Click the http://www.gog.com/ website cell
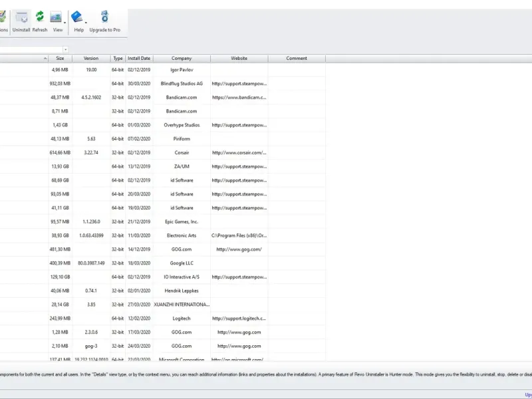 coord(239,249)
